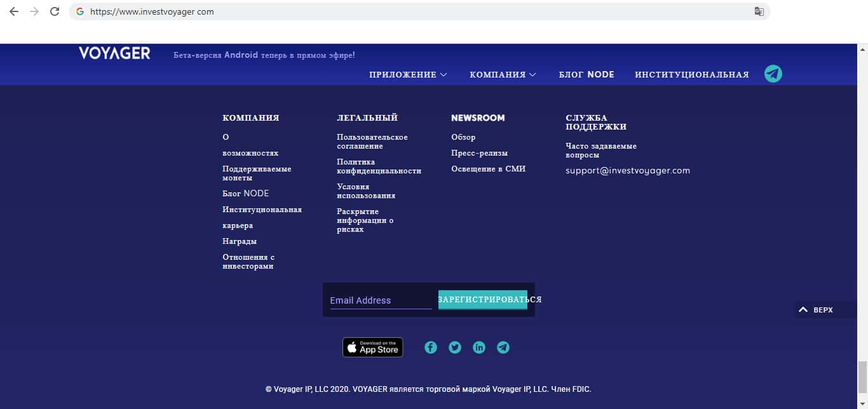Click the КОМПАНИЯ footer column heading
The image size is (868, 409).
[x=251, y=118]
